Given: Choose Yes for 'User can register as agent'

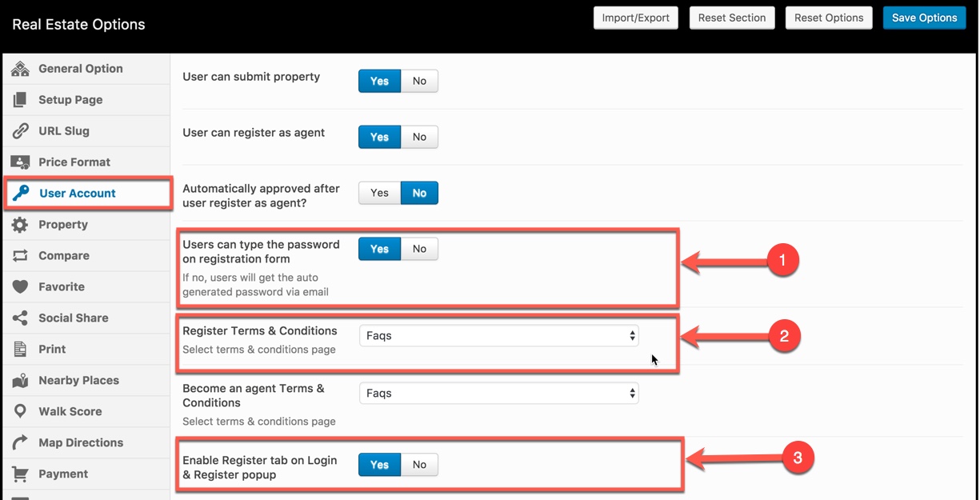Looking at the screenshot, I should click(379, 137).
